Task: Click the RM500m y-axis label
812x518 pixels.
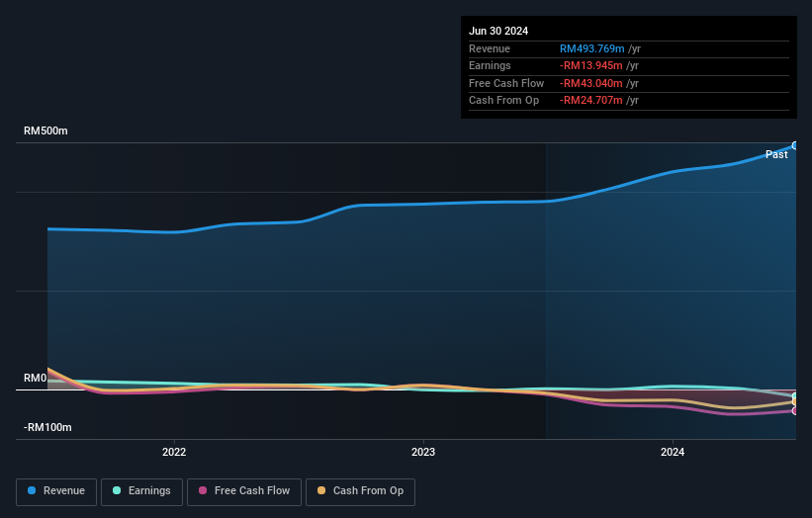Action: tap(45, 130)
